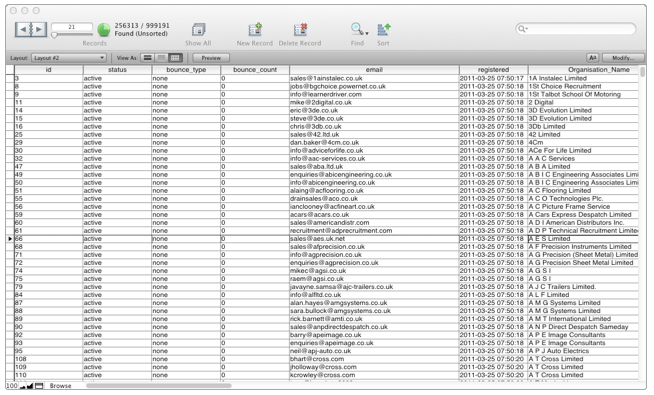
Task: Click email javayne.samsa@ajc-trailers.co.uk
Action: [374, 287]
